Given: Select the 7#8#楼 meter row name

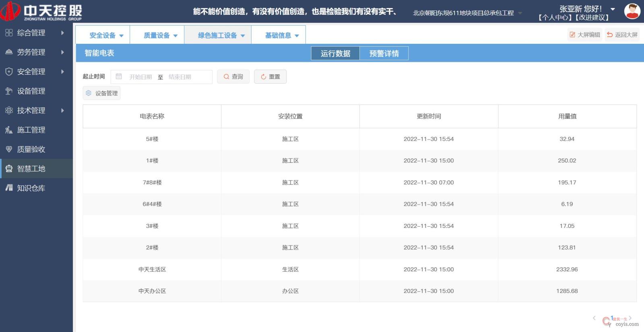Looking at the screenshot, I should (x=152, y=182).
